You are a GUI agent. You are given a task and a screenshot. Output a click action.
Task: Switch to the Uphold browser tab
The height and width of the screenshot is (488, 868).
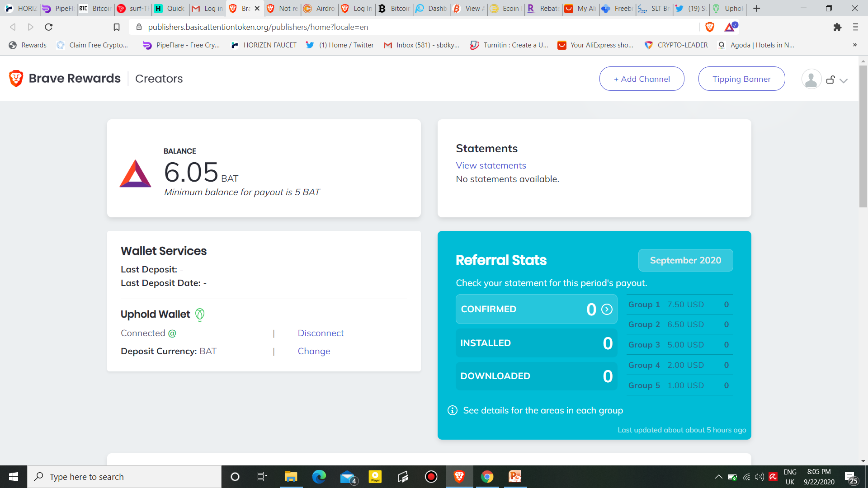click(728, 8)
